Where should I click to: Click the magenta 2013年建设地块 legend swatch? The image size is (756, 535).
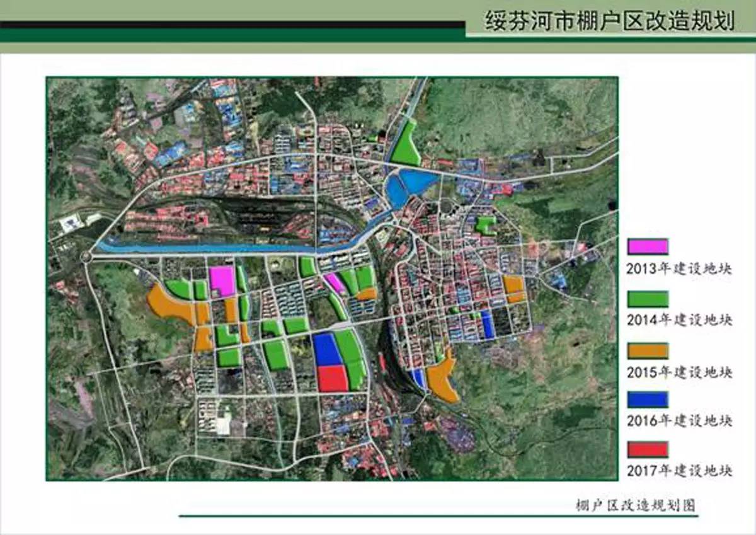pyautogui.click(x=648, y=246)
